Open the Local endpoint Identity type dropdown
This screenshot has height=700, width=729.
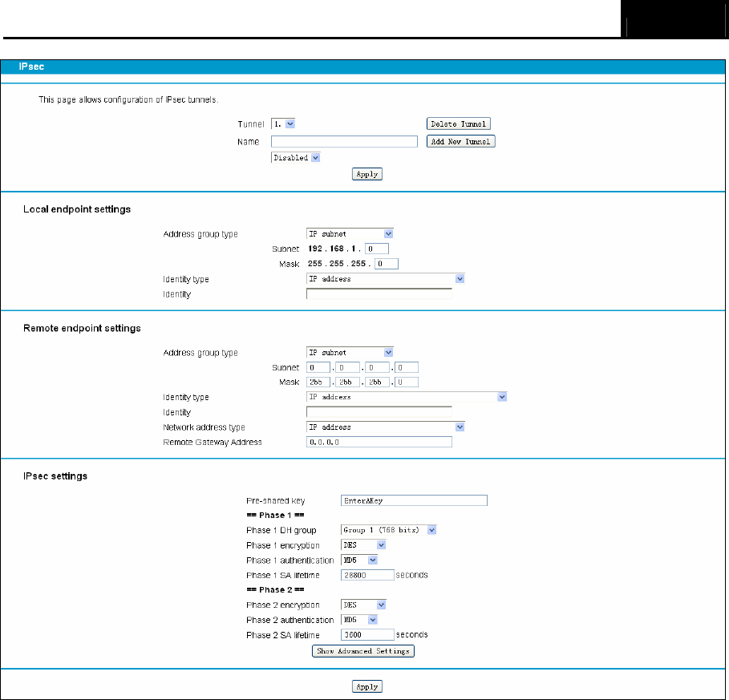pyautogui.click(x=386, y=279)
